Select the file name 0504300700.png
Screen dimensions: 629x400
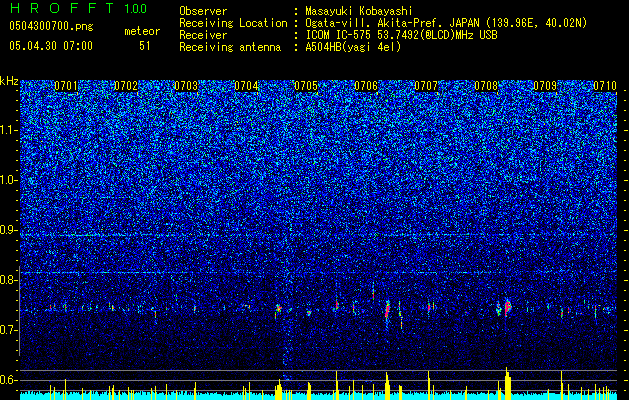pos(51,27)
